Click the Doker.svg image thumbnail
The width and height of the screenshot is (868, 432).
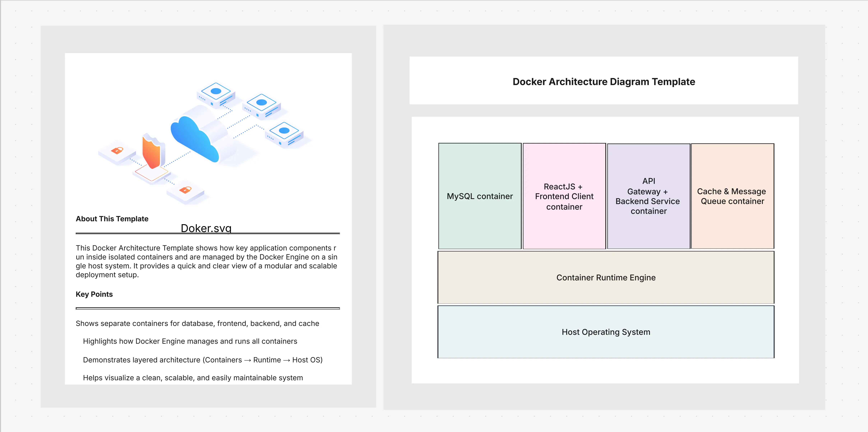[205, 142]
